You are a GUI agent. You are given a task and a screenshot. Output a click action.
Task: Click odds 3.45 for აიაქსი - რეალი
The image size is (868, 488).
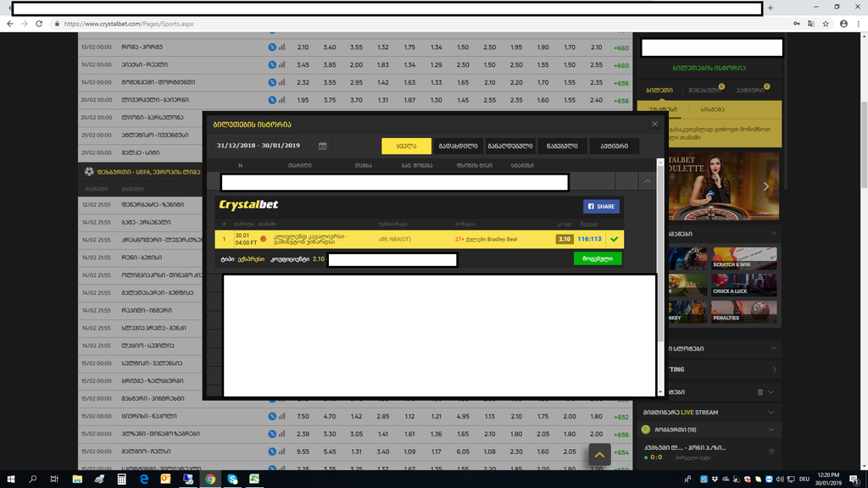tap(303, 64)
